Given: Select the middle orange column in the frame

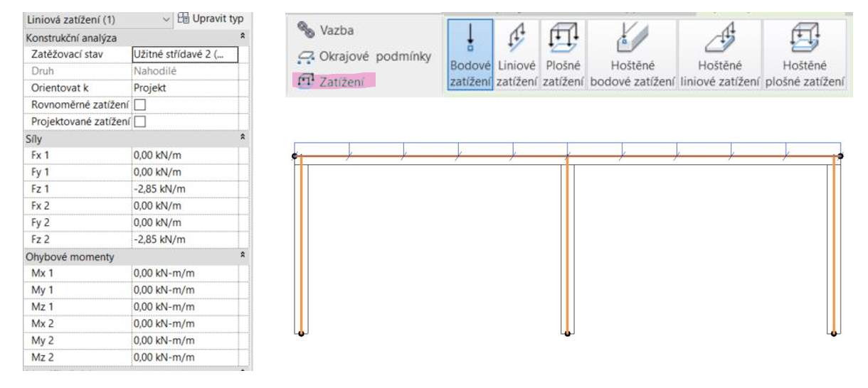Looking at the screenshot, I should click(x=567, y=249).
